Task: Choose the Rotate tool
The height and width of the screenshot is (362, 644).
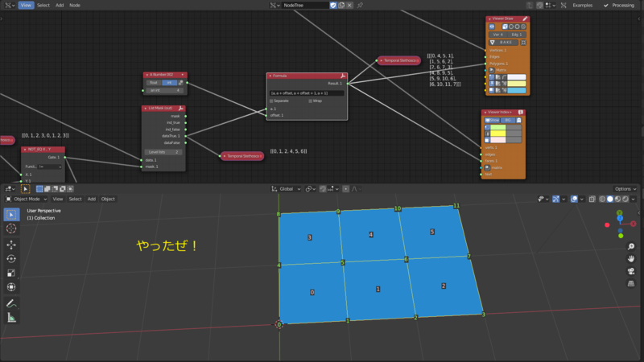Action: coord(11,259)
